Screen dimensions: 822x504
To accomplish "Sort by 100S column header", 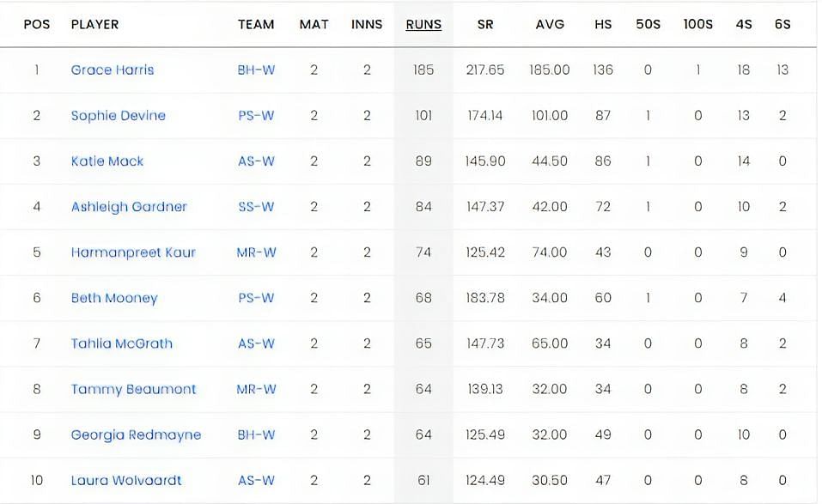I will (698, 25).
